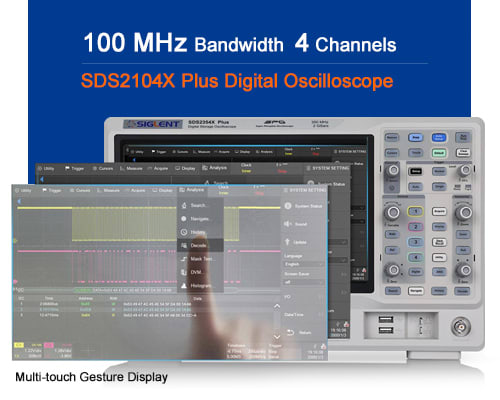Click the SYSTEM SETTING header on front screen
500x400 pixels.
(x=304, y=190)
